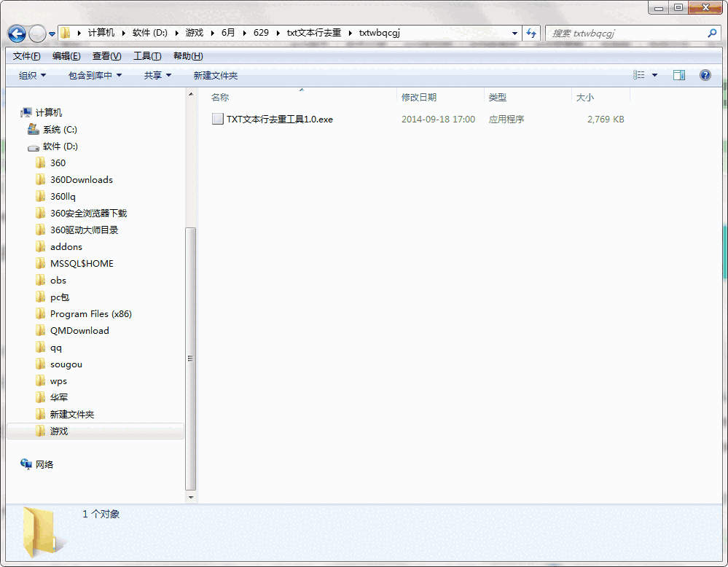728x567 pixels.
Task: Open the 共享 (Share) dropdown
Action: coord(156,74)
